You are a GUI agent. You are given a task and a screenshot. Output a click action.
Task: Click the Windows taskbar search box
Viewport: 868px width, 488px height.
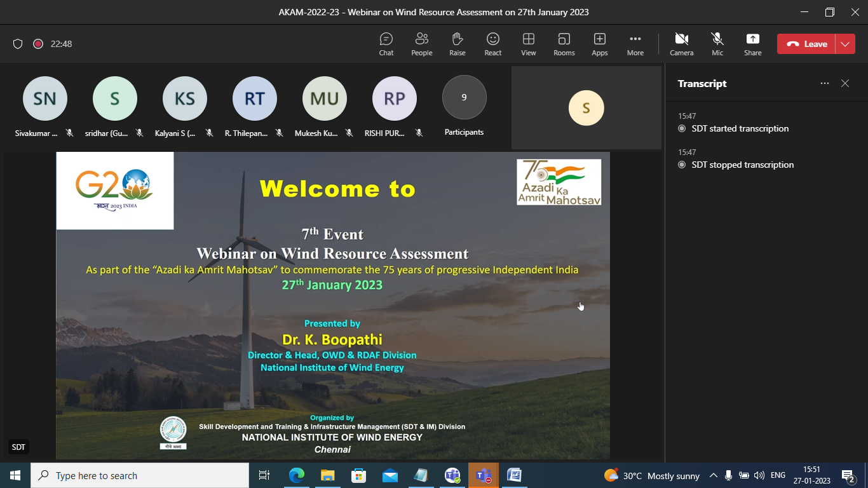pyautogui.click(x=140, y=475)
